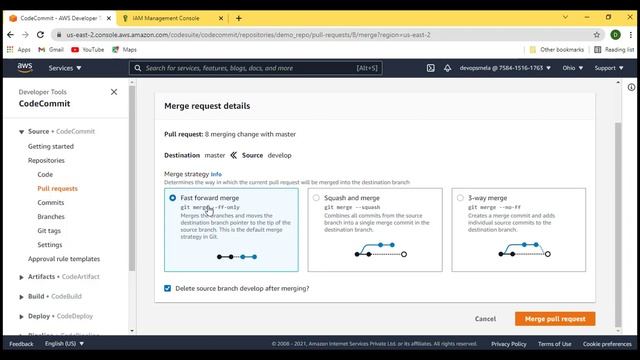Click the main page vertical scrollbar
This screenshot has height=360, width=640.
pyautogui.click(x=618, y=224)
